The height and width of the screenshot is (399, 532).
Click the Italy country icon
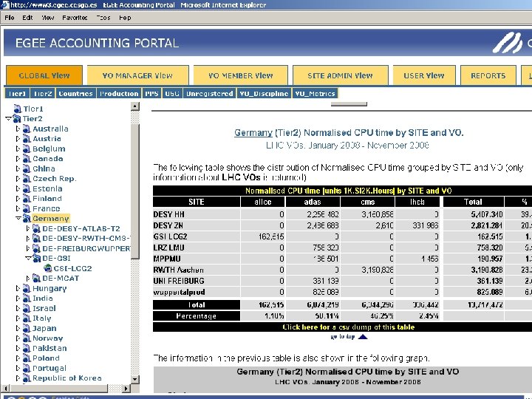[x=27, y=318]
